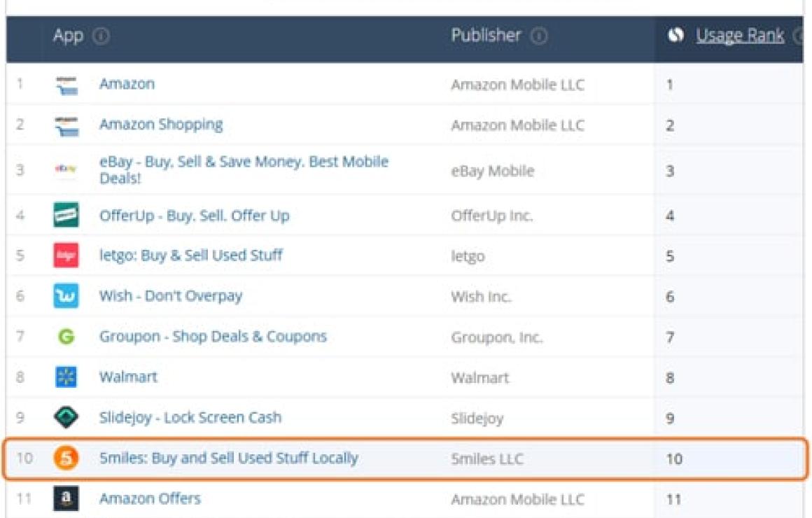Click the eBay app icon
Viewport: 812px width, 518px height.
pos(66,169)
